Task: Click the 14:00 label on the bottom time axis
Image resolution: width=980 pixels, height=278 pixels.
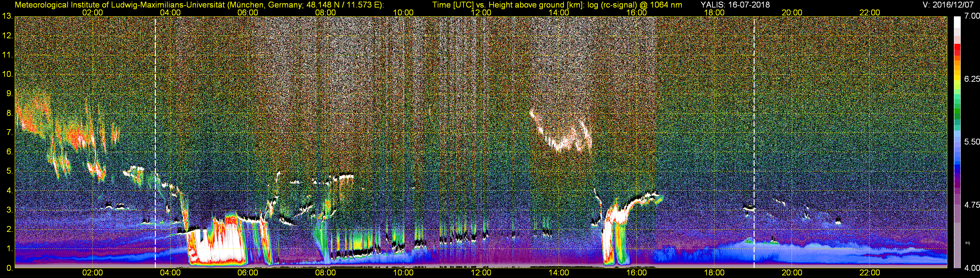Action: tap(559, 273)
